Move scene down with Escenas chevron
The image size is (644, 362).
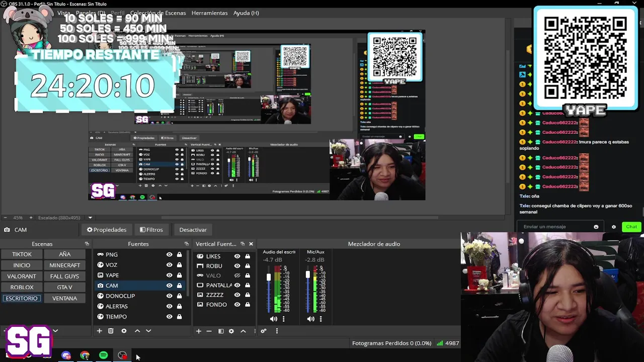(x=55, y=331)
